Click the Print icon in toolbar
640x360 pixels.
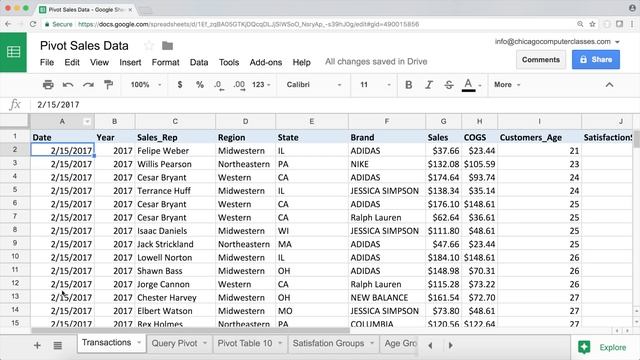[48, 84]
